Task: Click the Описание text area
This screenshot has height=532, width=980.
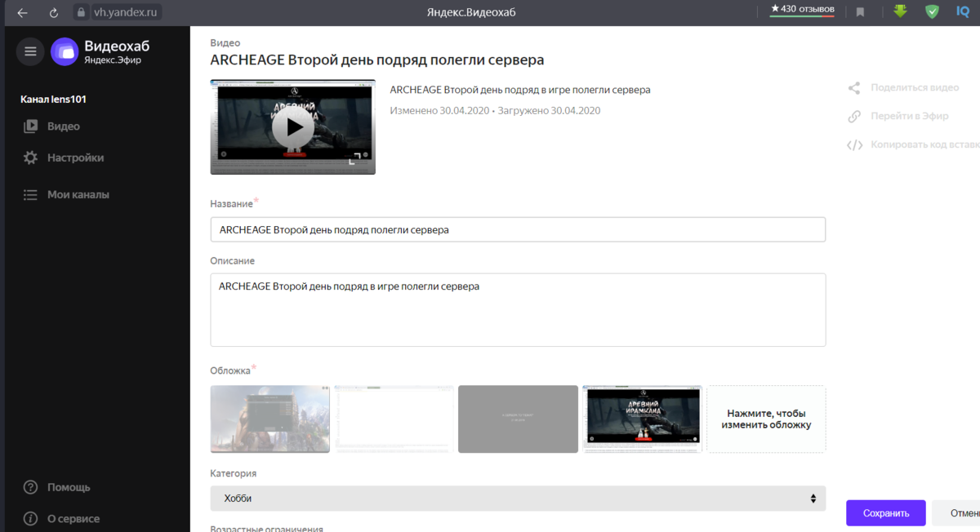Action: 518,309
